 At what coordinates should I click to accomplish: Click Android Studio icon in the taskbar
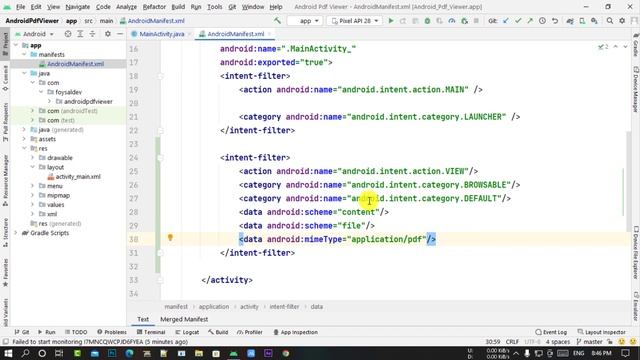[234, 353]
